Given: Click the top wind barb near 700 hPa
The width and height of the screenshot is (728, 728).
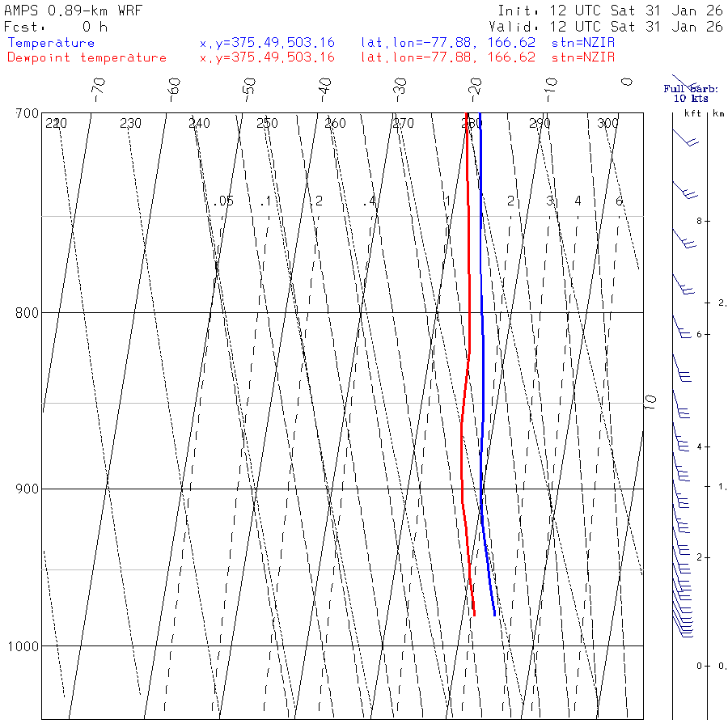Looking at the screenshot, I should (x=686, y=138).
